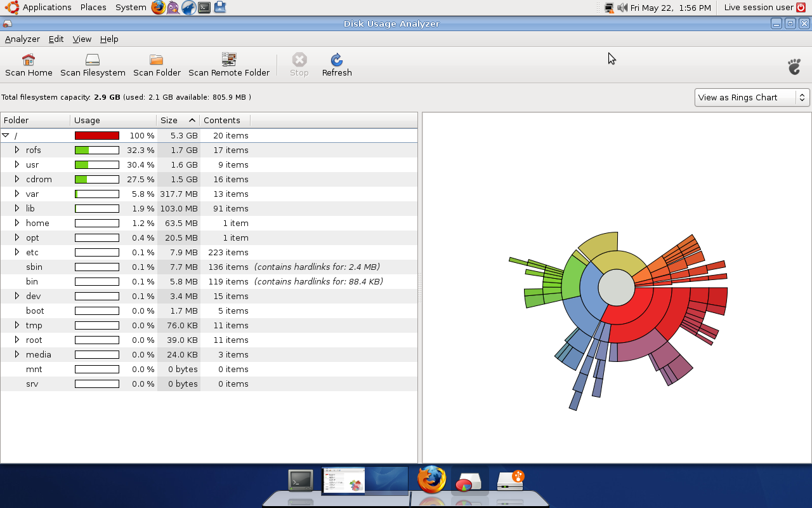This screenshot has width=812, height=508.
Task: Click the gray center of rings chart
Action: [617, 288]
